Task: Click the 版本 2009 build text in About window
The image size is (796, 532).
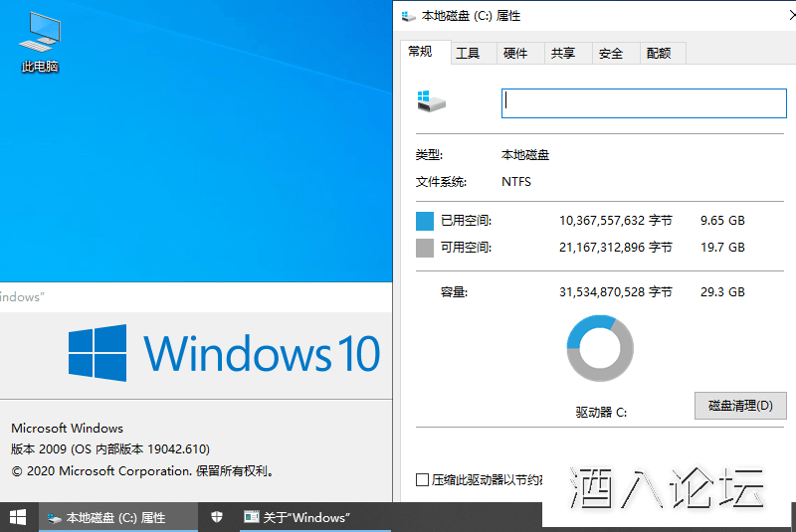Action: point(110,449)
